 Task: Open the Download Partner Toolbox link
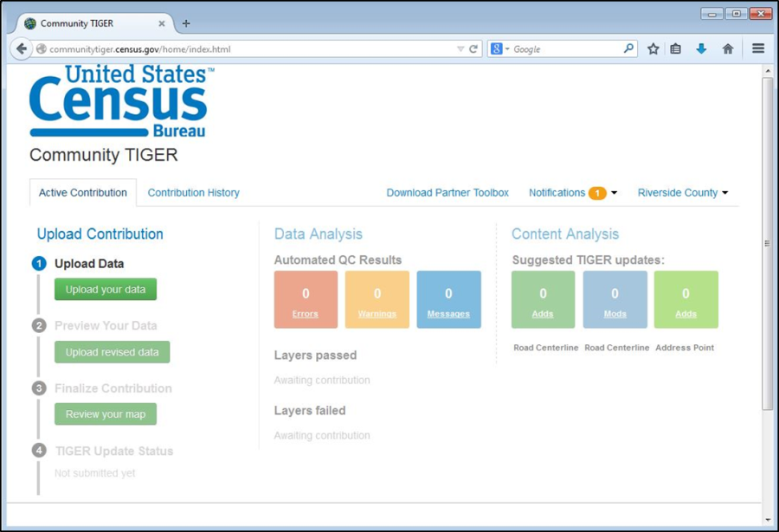click(447, 193)
